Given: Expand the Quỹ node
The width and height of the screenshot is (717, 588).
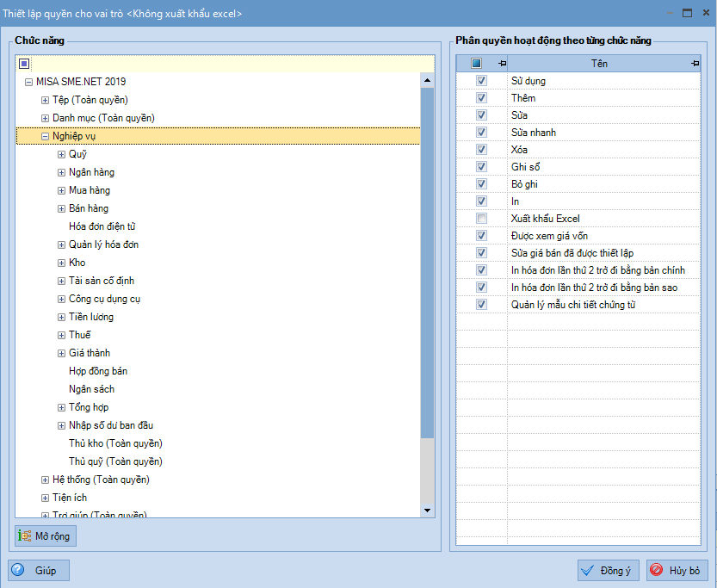Looking at the screenshot, I should coord(61,155).
